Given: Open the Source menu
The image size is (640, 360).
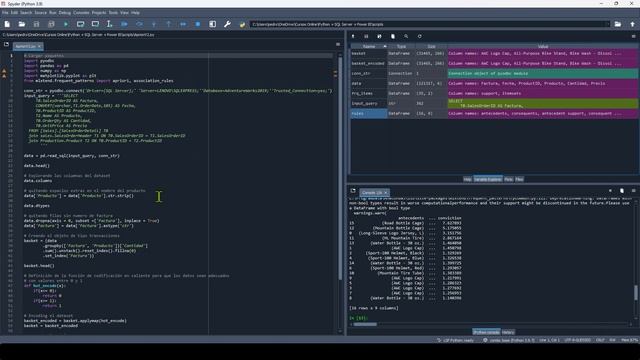Looking at the screenshot, I should [40, 13].
